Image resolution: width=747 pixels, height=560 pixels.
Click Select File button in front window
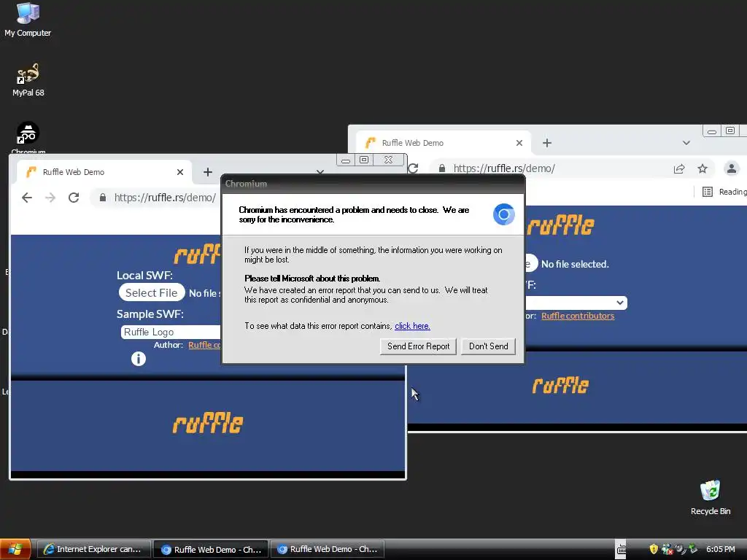point(152,292)
